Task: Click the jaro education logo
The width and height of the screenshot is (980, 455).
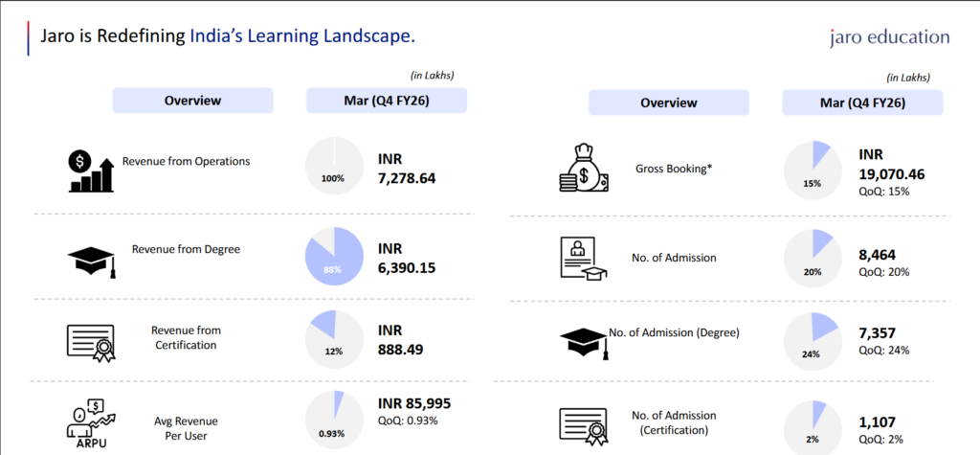Action: (x=890, y=37)
